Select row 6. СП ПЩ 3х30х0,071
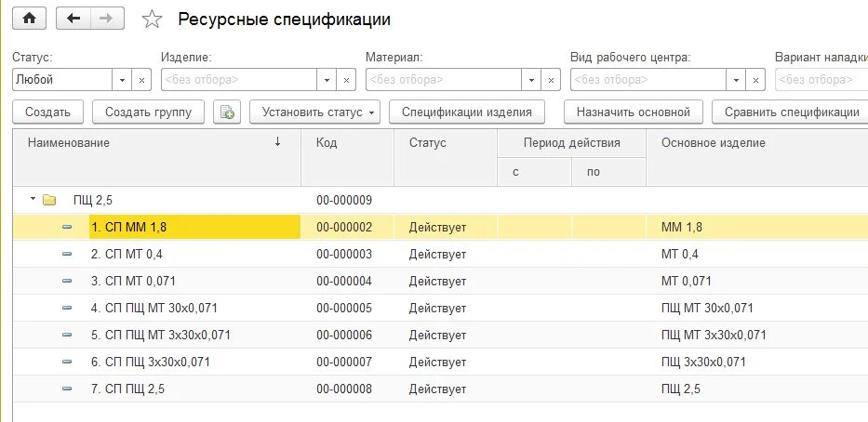 440,363
